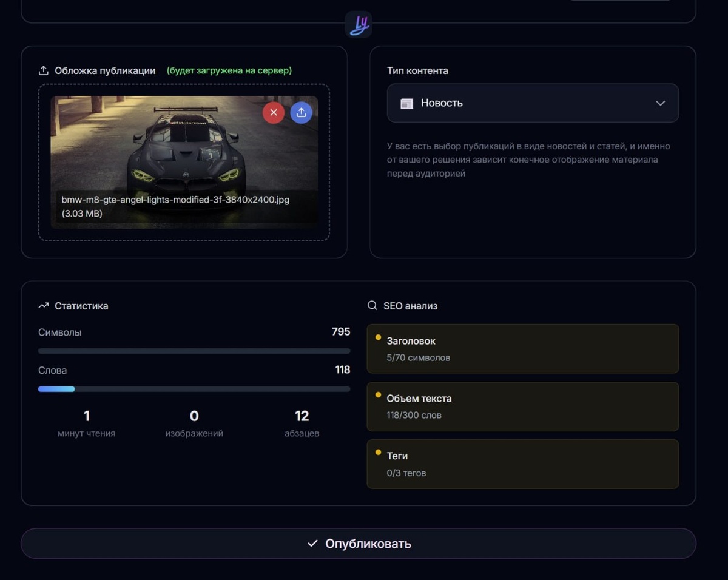Select the Заголовок SEO card
728x580 pixels.
point(523,349)
